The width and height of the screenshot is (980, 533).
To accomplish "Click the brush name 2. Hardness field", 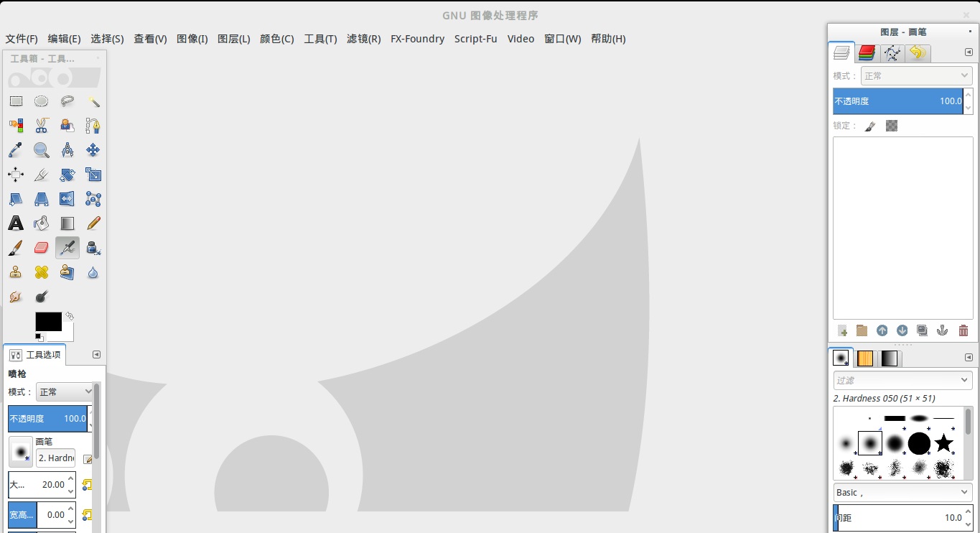I will pyautogui.click(x=56, y=458).
